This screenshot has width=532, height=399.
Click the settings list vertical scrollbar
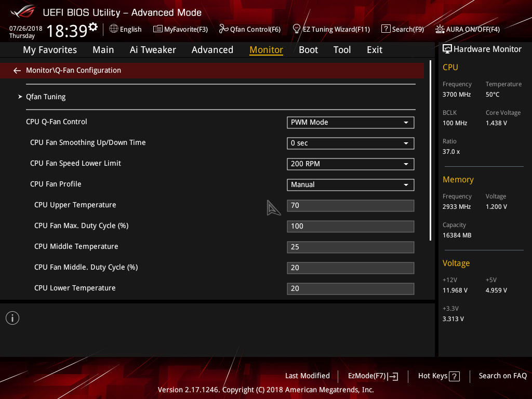[x=431, y=150]
